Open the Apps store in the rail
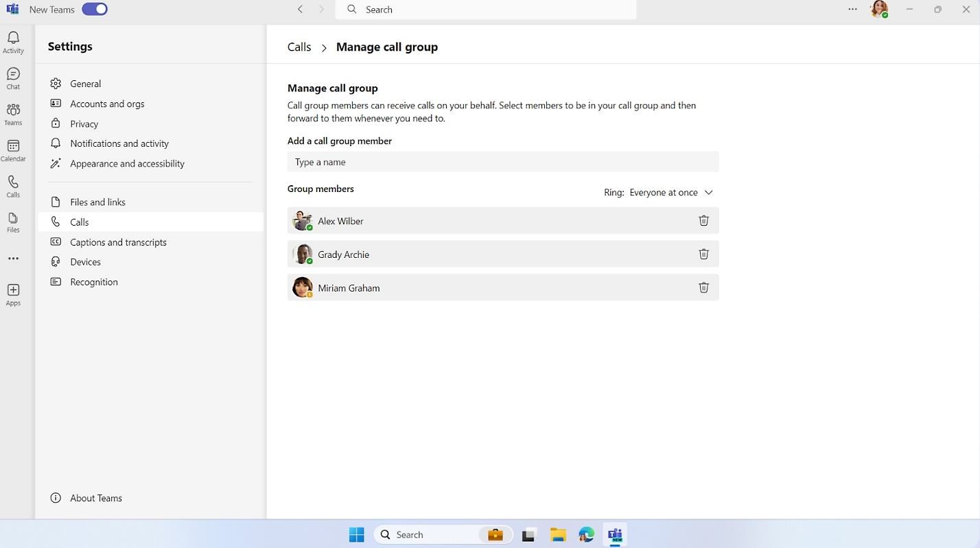The height and width of the screenshot is (548, 980). tap(13, 295)
